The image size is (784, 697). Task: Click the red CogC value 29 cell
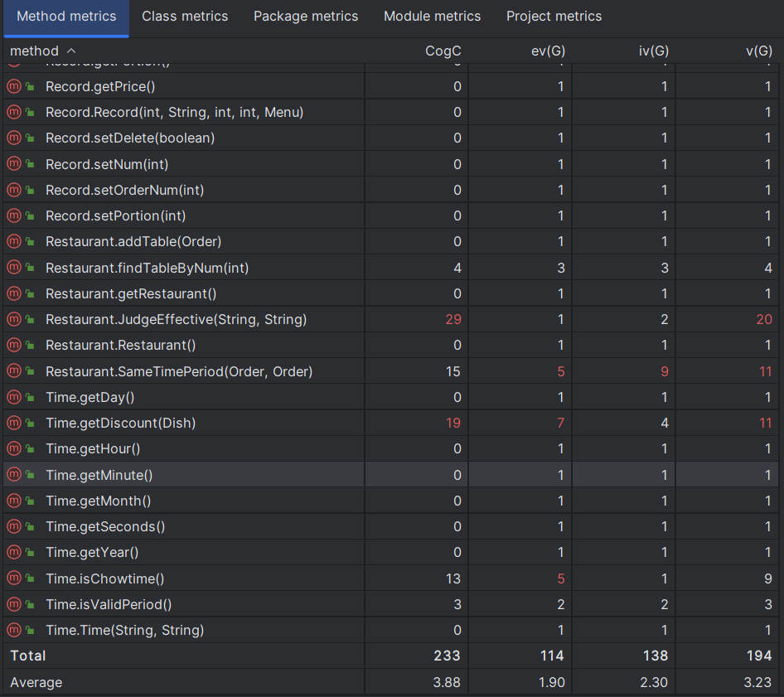pyautogui.click(x=452, y=319)
